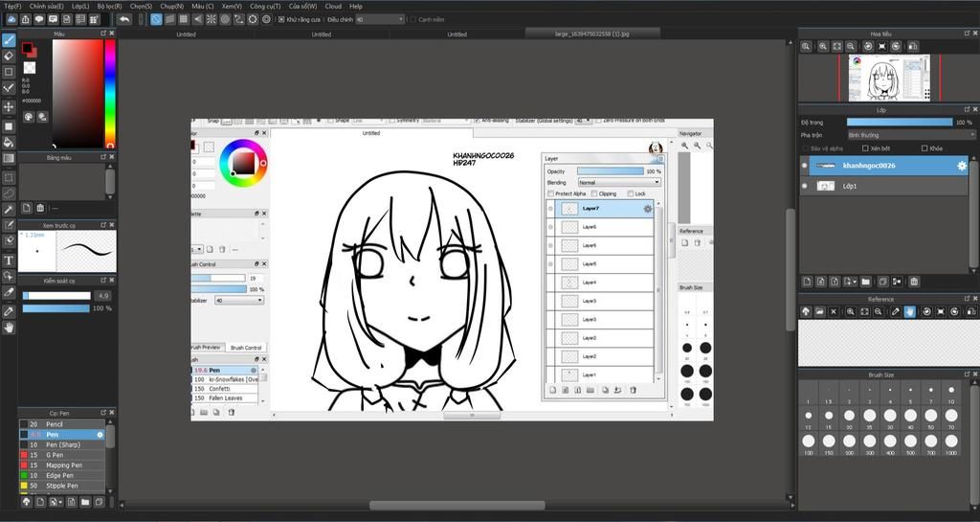This screenshot has height=522, width=980.
Task: Hide the Lớp1 layer
Action: point(804,186)
